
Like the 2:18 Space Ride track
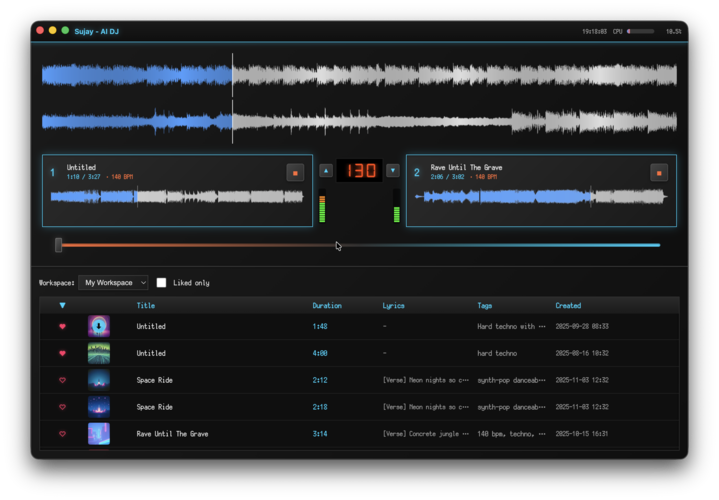coord(62,407)
